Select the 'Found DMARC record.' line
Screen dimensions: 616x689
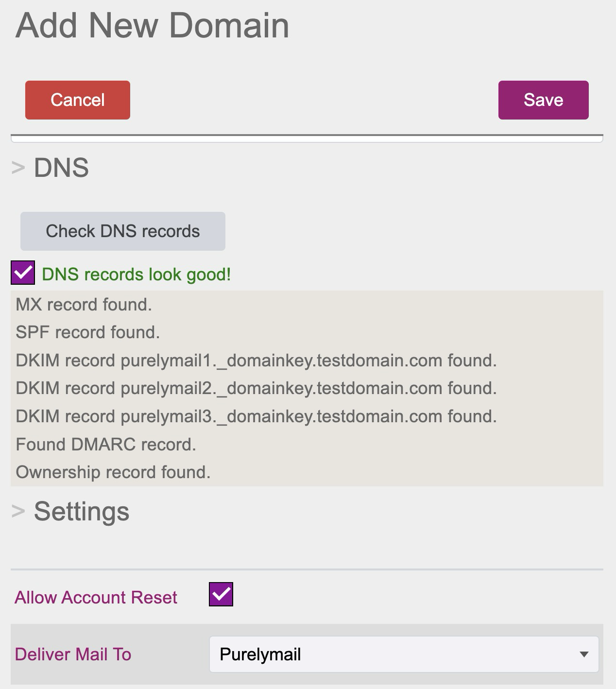106,445
